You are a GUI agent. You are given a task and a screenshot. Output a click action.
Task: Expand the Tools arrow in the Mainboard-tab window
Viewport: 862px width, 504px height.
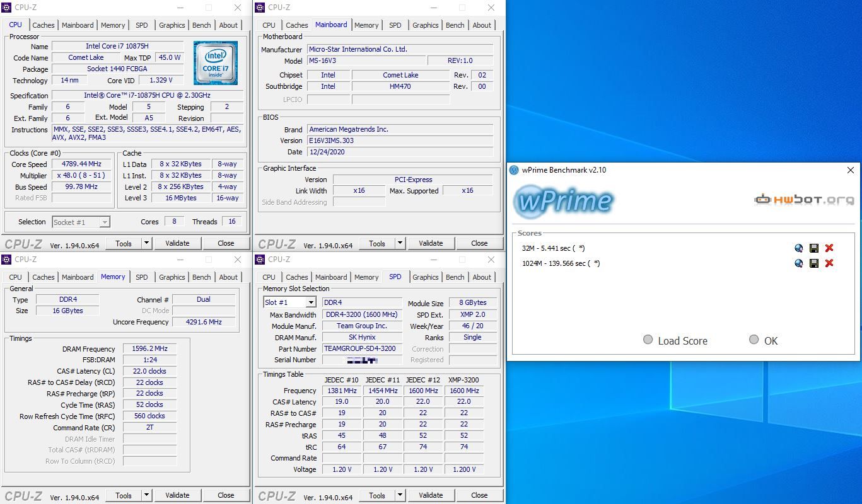(400, 243)
